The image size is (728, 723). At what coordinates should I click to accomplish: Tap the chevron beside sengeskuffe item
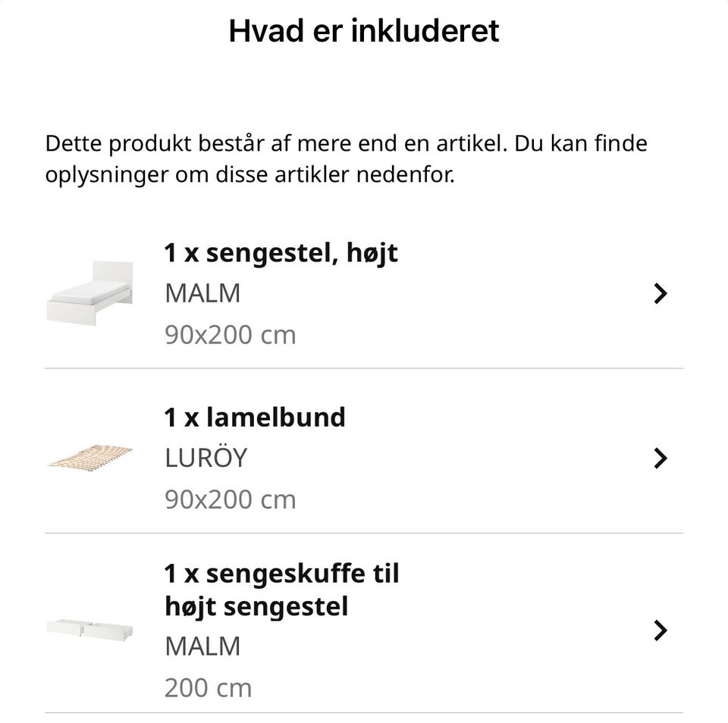[x=661, y=630]
